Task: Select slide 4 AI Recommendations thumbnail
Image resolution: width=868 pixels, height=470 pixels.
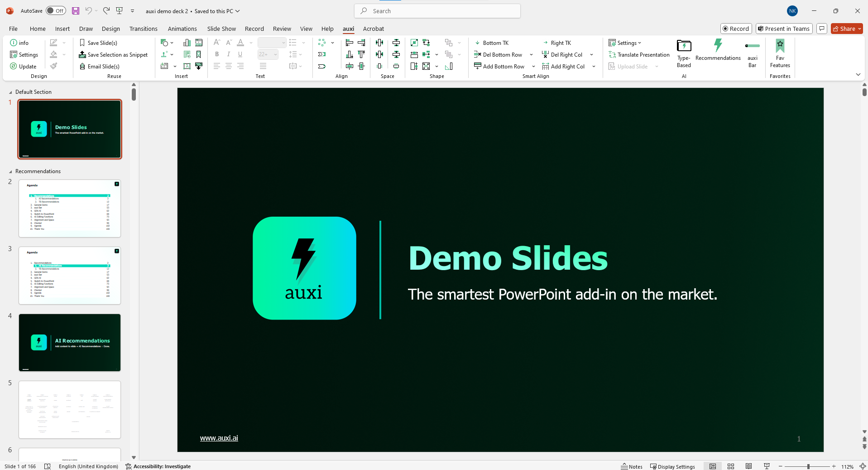Action: 70,343
